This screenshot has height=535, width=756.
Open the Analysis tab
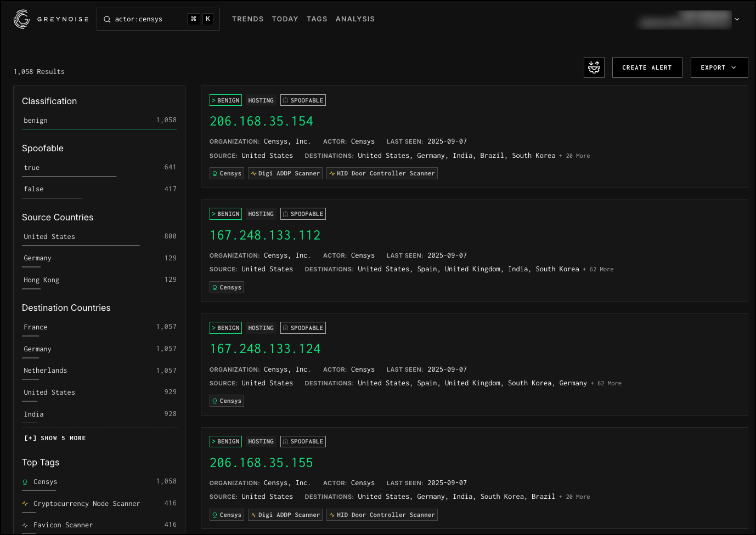355,19
